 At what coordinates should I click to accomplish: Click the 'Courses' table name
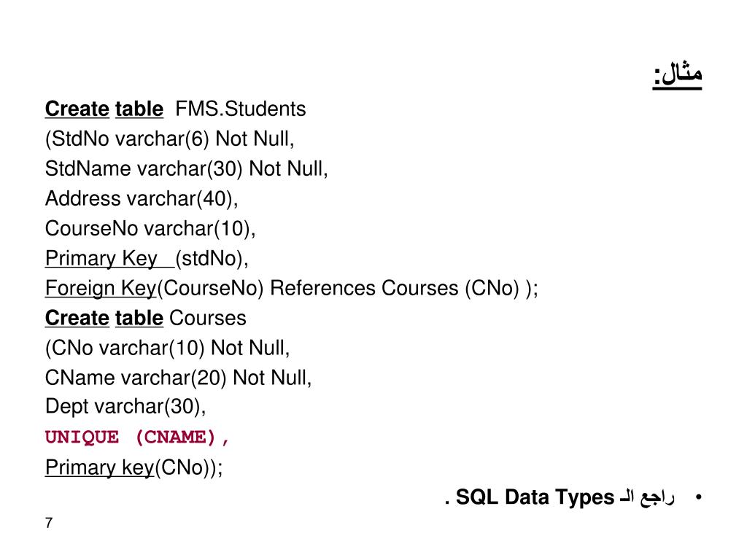(x=208, y=318)
